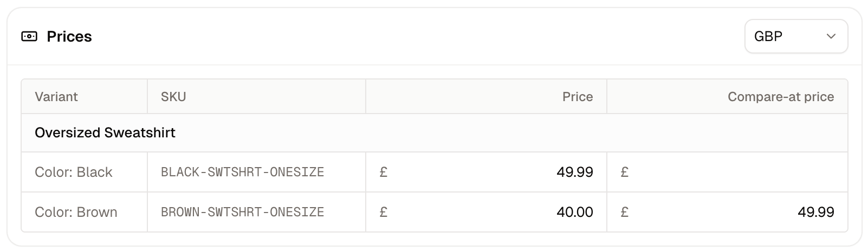Screen dimensions: 868x252
Task: Open the GBP currency dropdown
Action: (796, 37)
